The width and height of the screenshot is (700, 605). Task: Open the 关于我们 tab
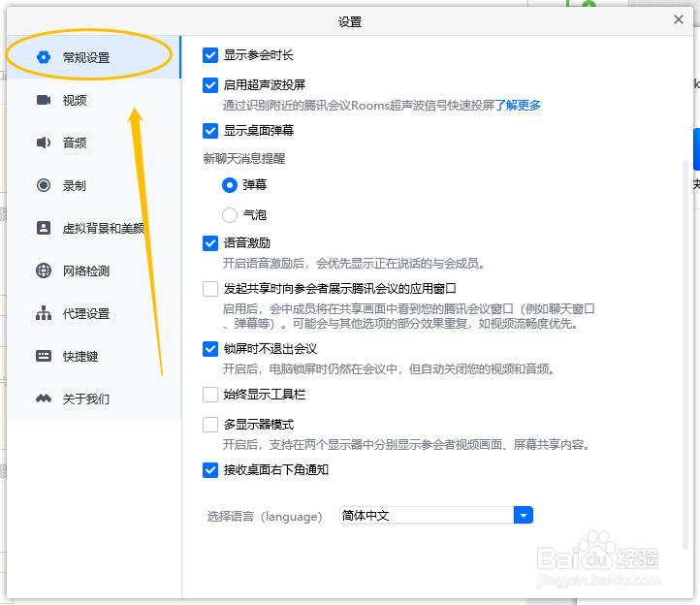click(x=93, y=398)
